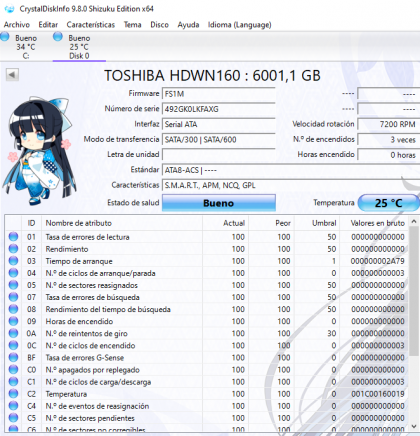Click status icon of row C5 sectores pendientes
The width and height of the screenshot is (420, 436).
click(x=13, y=418)
